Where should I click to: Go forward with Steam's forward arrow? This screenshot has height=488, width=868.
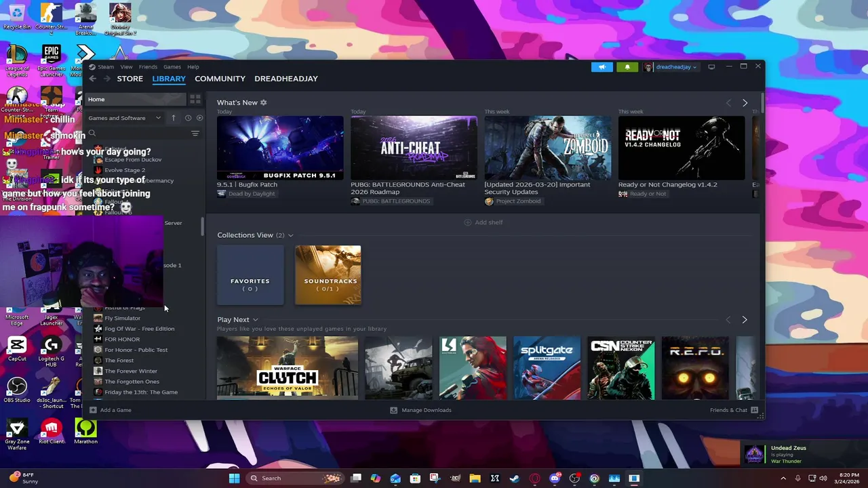coord(106,79)
